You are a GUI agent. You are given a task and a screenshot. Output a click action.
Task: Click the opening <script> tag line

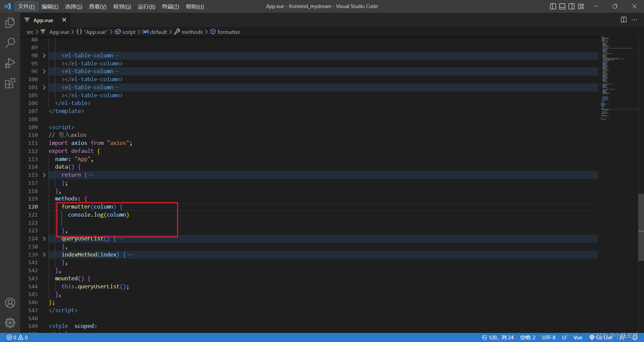pos(61,127)
